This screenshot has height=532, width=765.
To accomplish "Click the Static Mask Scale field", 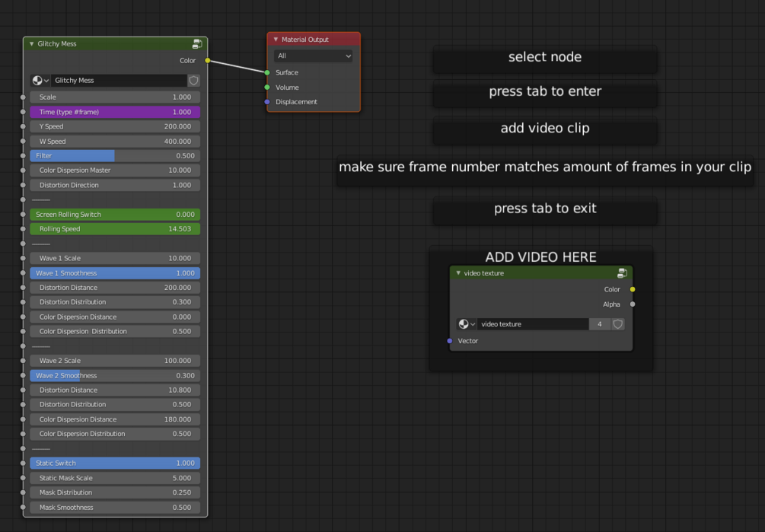I will click(115, 478).
